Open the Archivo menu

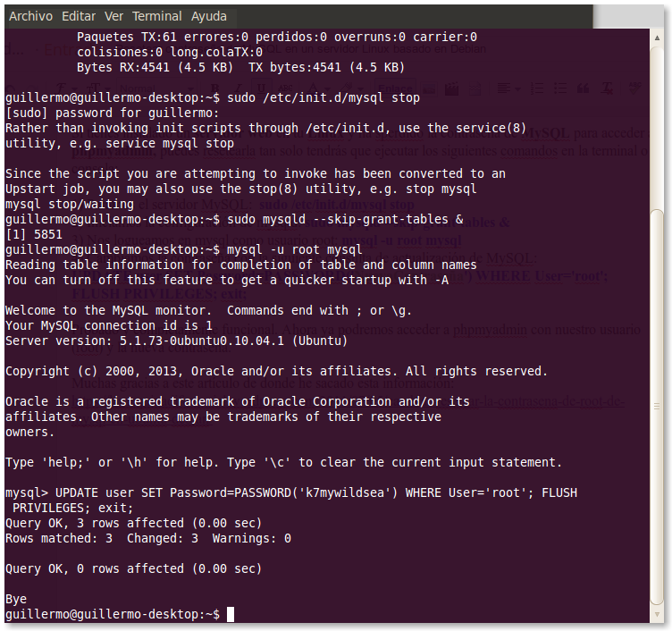tap(30, 16)
